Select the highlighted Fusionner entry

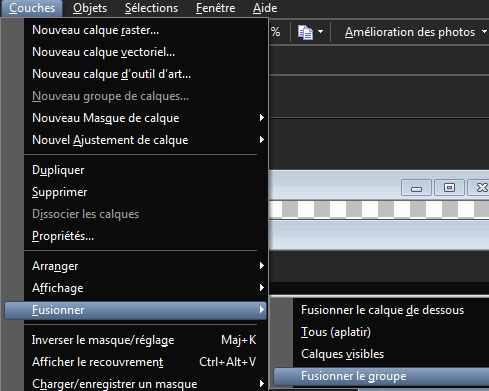(x=136, y=310)
